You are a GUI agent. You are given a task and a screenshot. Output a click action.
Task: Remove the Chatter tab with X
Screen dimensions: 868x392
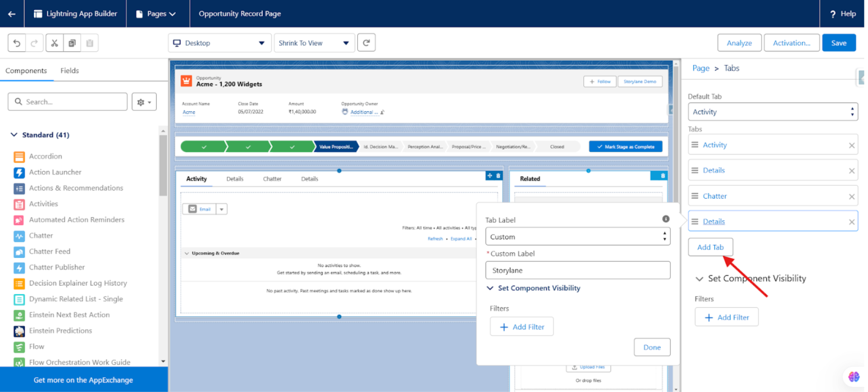852,197
